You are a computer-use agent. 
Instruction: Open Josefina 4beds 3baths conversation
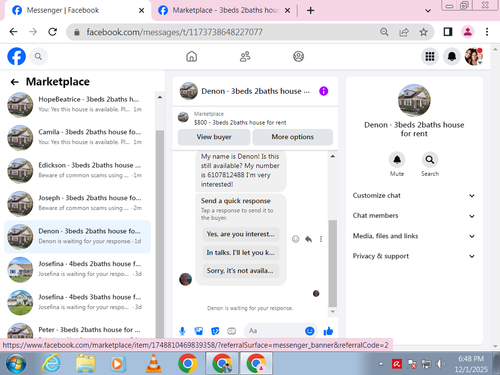click(x=77, y=302)
